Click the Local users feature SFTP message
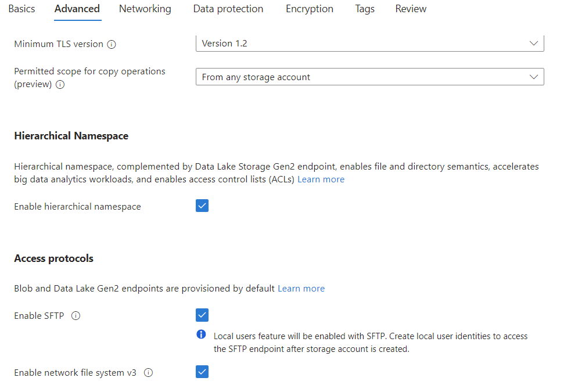 (371, 343)
